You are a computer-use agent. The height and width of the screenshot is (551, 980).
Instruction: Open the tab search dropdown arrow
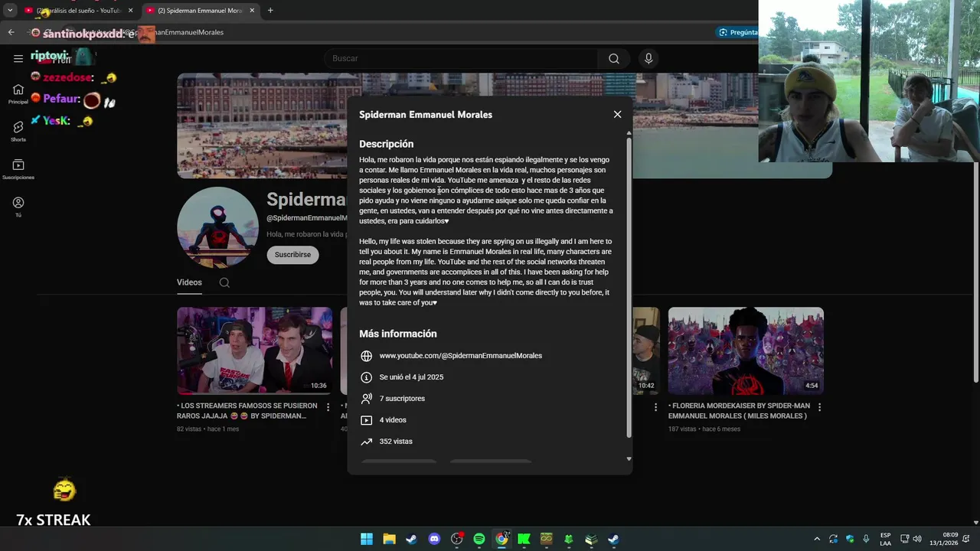pos(10,11)
